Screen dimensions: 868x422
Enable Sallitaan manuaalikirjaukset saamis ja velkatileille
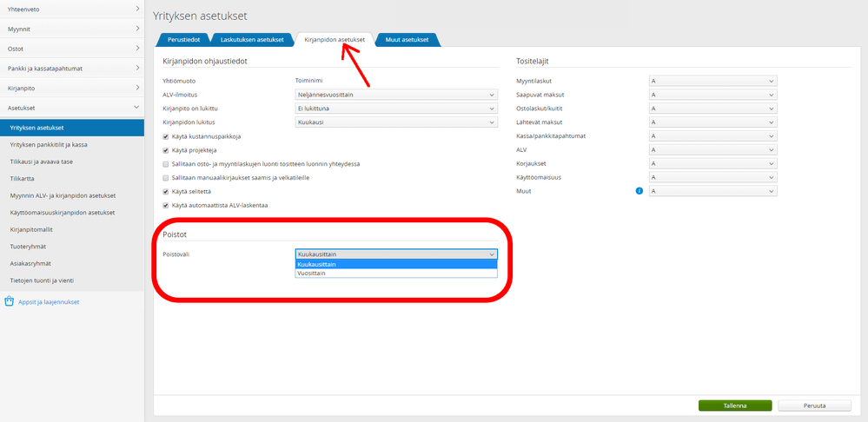point(165,178)
